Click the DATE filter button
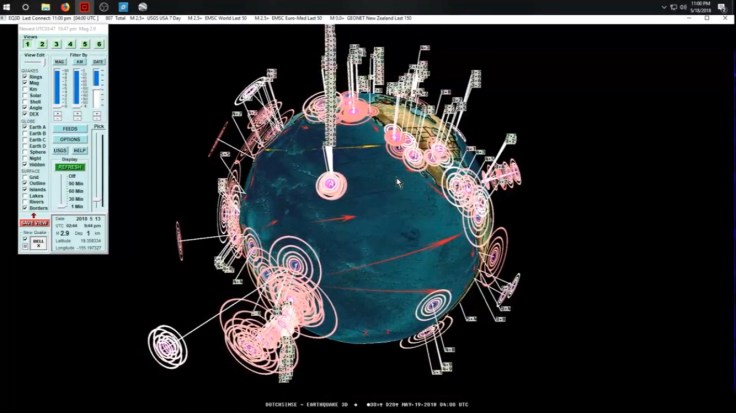This screenshot has height=413, width=736. 98,62
